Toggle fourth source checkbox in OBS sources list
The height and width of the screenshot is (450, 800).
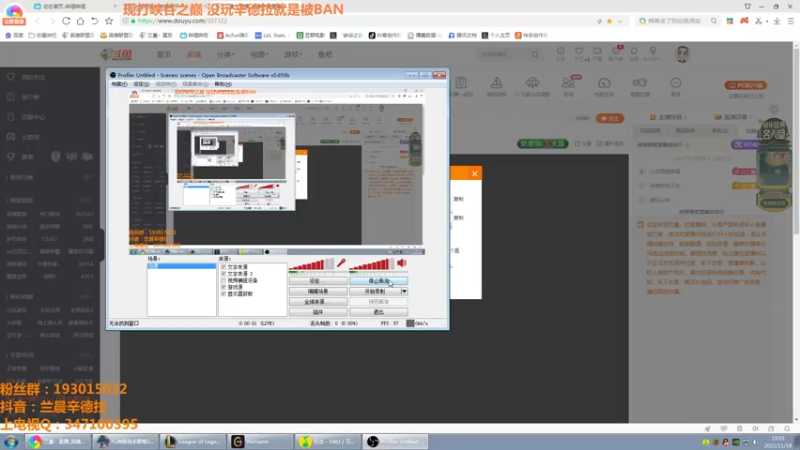tap(223, 287)
